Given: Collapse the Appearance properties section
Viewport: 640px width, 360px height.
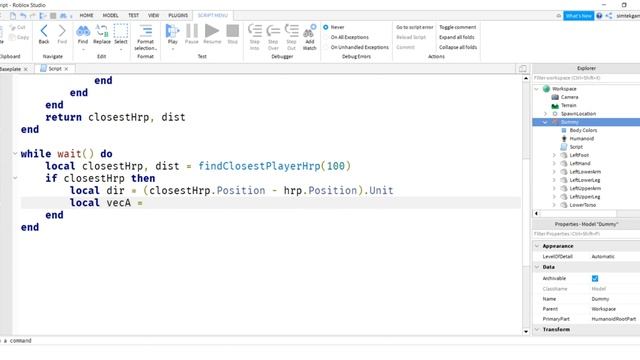Looking at the screenshot, I should click(537, 246).
